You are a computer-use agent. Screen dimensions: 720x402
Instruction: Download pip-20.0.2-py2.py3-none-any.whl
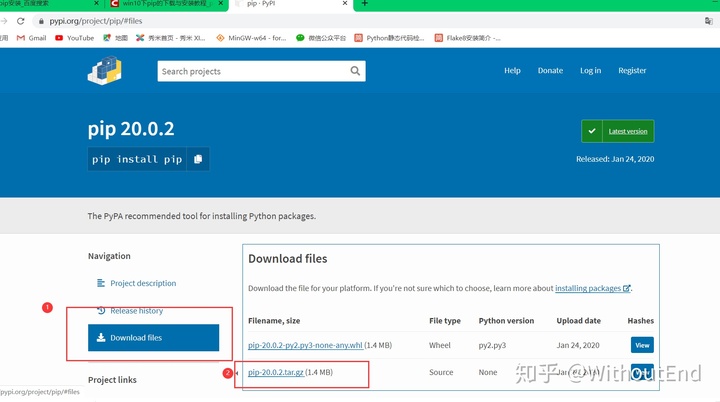305,345
